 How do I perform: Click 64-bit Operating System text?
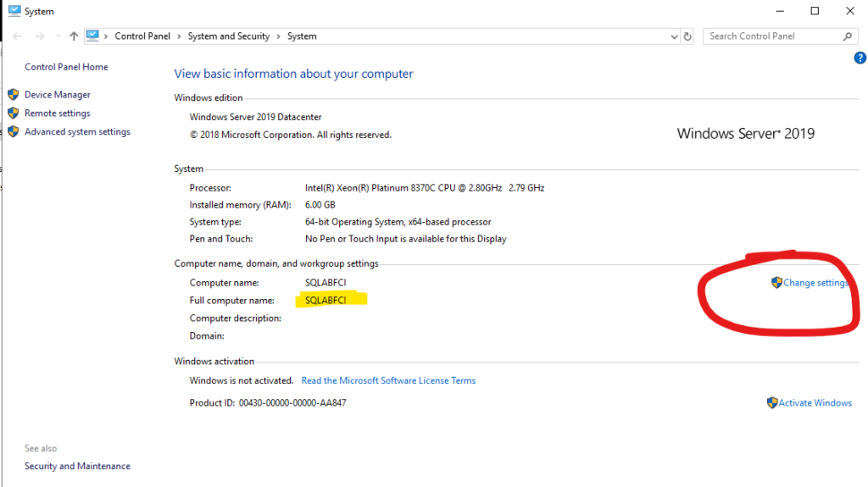pos(398,222)
